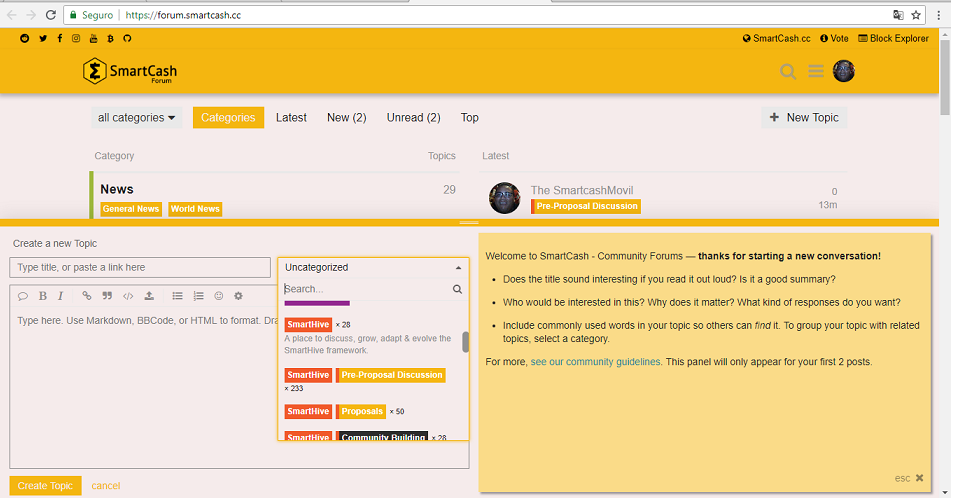The height and width of the screenshot is (503, 958).
Task: Open the Instagram social link icon
Action: point(76,38)
